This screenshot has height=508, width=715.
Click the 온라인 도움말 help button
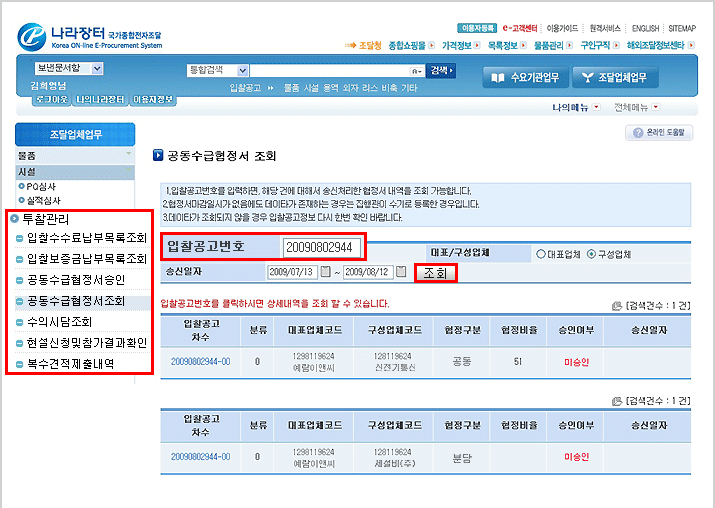(x=660, y=133)
